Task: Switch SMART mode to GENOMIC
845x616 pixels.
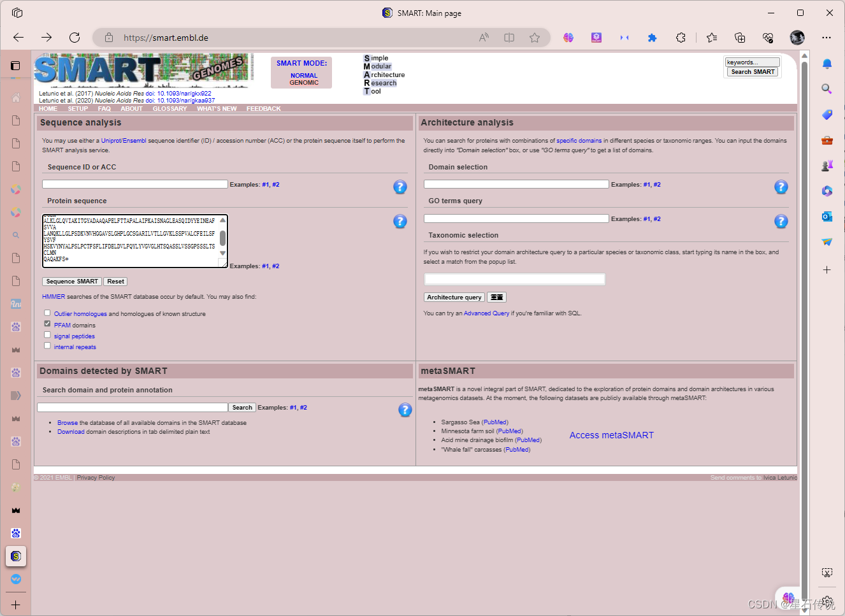Action: 304,83
